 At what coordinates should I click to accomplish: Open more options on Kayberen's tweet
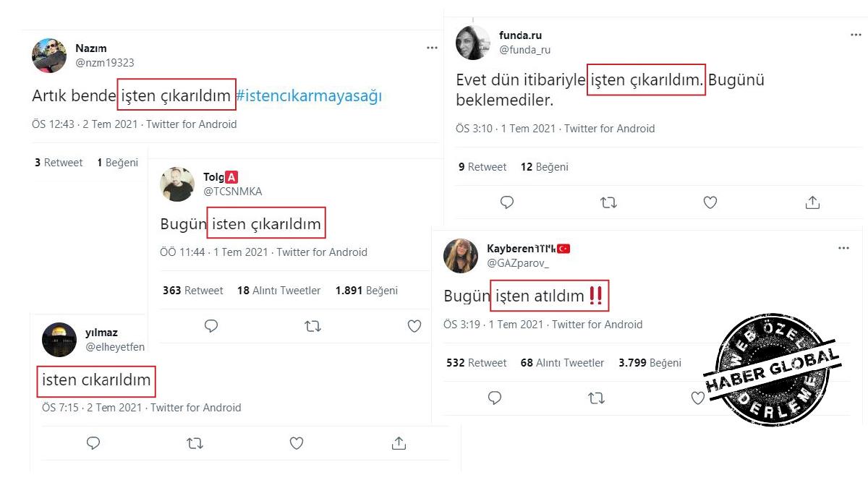843,248
